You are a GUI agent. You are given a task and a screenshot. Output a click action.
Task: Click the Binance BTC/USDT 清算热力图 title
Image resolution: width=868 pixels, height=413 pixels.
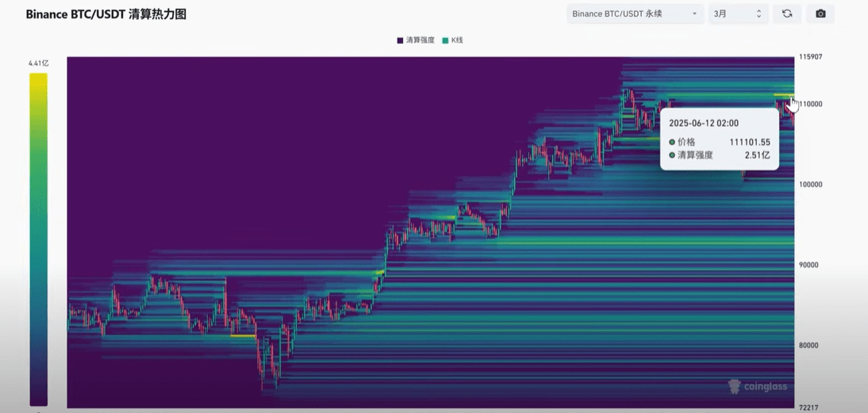click(106, 14)
